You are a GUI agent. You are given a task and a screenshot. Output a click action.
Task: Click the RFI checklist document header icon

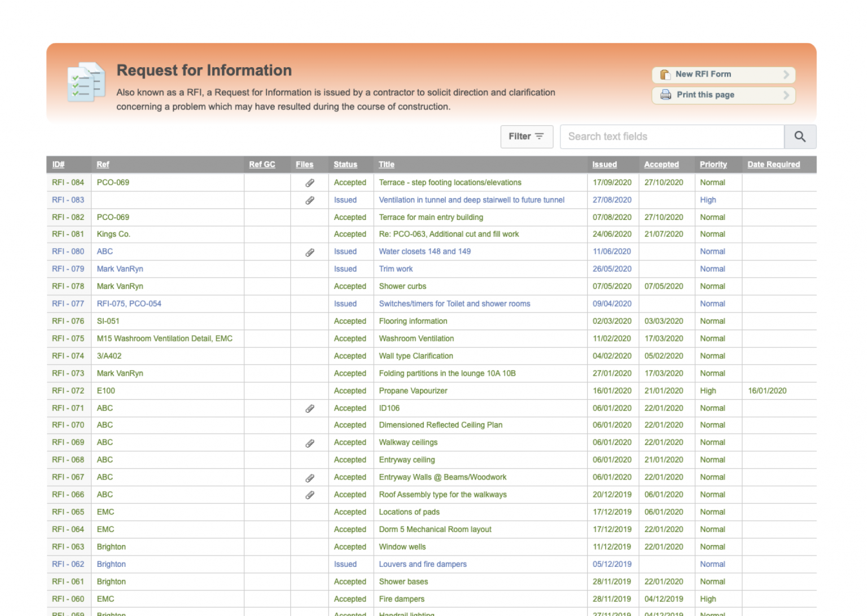point(85,82)
